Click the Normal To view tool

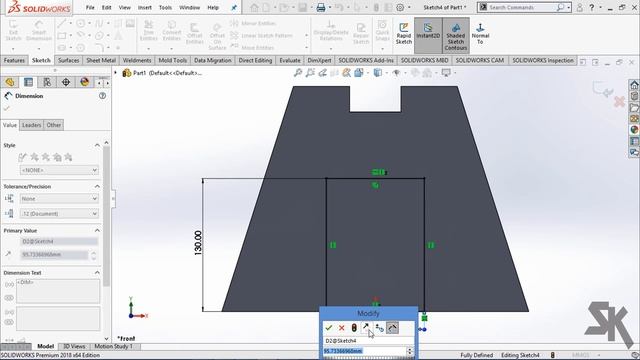(x=480, y=34)
